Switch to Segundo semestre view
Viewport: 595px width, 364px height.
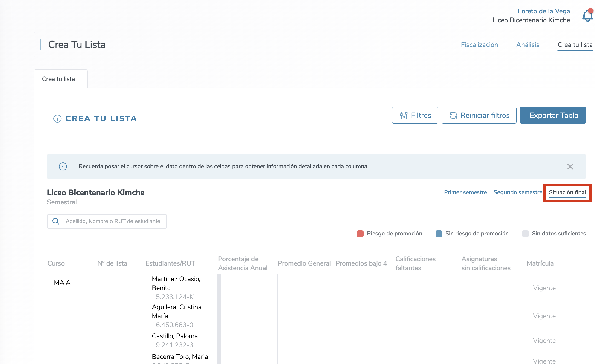coord(517,192)
